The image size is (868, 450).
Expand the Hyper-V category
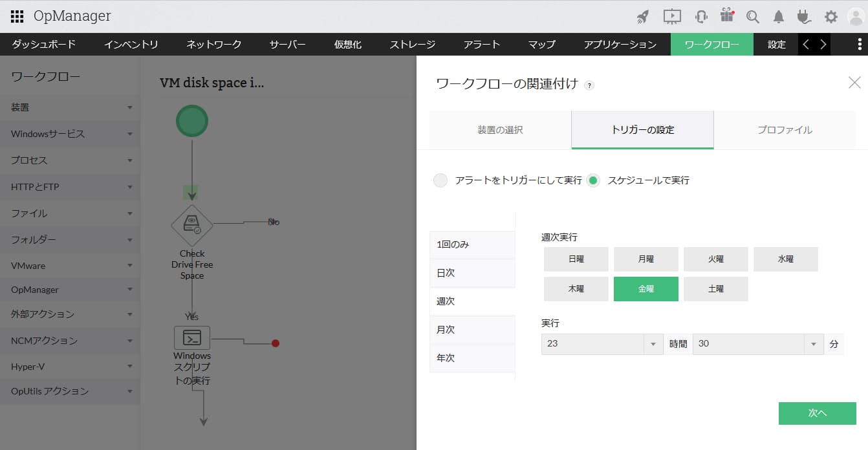pos(70,367)
